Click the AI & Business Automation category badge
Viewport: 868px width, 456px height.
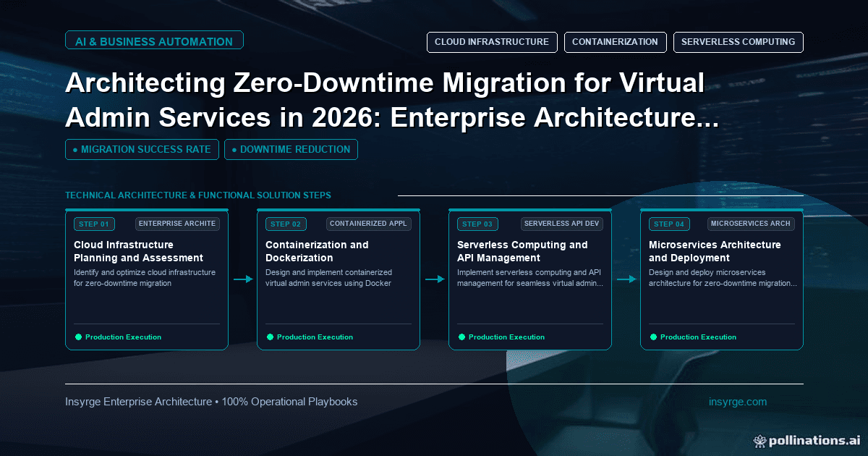click(x=154, y=41)
